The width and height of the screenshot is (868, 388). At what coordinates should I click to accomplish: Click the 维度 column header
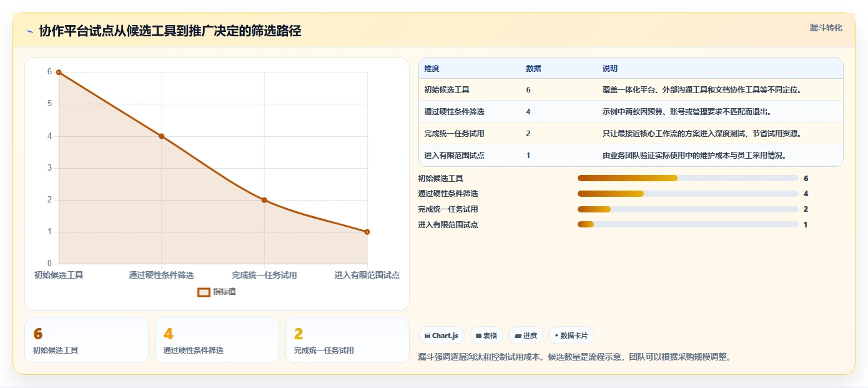[432, 69]
